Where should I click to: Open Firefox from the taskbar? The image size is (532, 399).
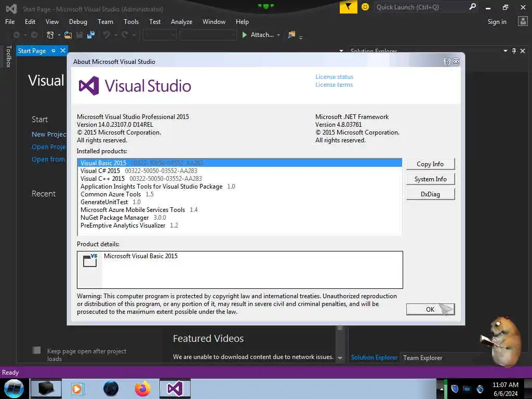[142, 389]
